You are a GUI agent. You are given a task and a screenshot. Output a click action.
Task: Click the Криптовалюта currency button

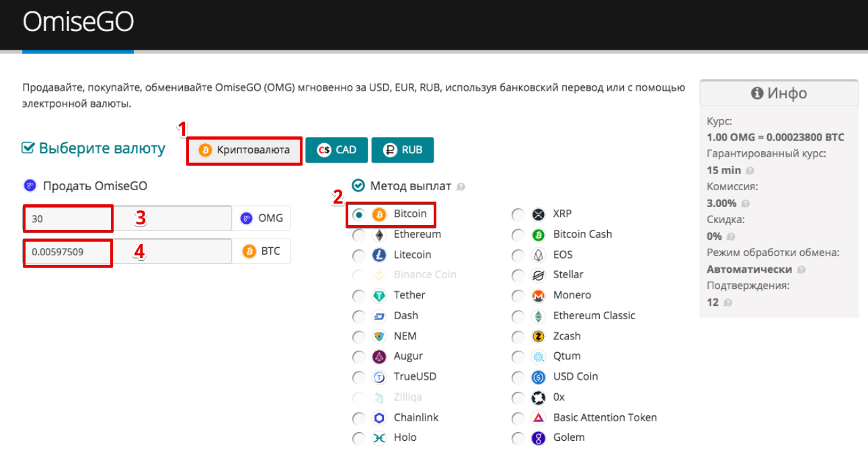[x=244, y=150]
